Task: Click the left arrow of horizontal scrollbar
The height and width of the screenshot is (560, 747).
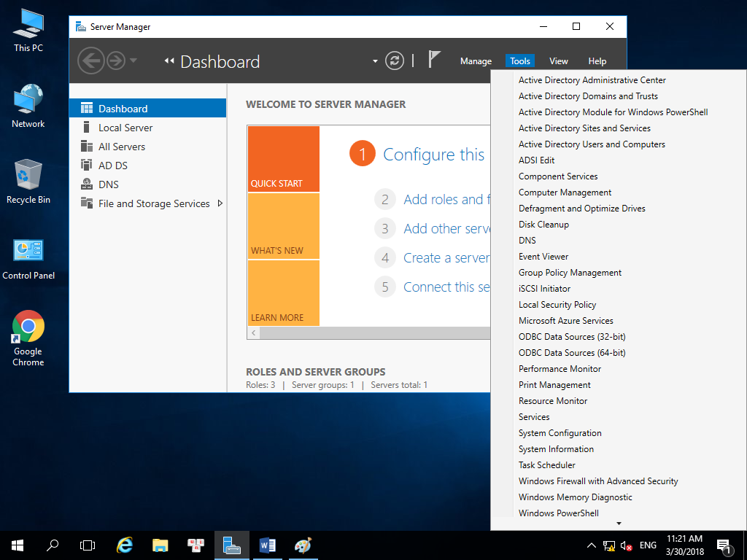Action: click(254, 332)
